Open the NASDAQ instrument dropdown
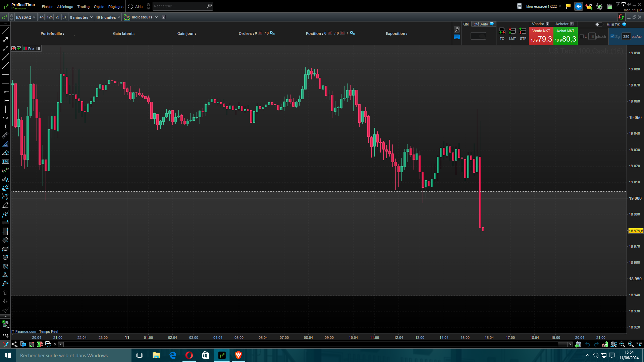The width and height of the screenshot is (644, 362). click(25, 17)
